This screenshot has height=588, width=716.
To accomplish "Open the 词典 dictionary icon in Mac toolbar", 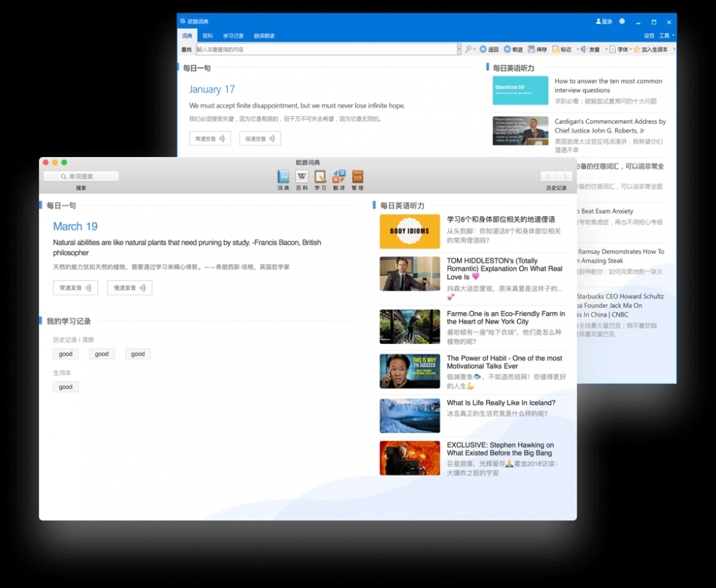I will (283, 176).
